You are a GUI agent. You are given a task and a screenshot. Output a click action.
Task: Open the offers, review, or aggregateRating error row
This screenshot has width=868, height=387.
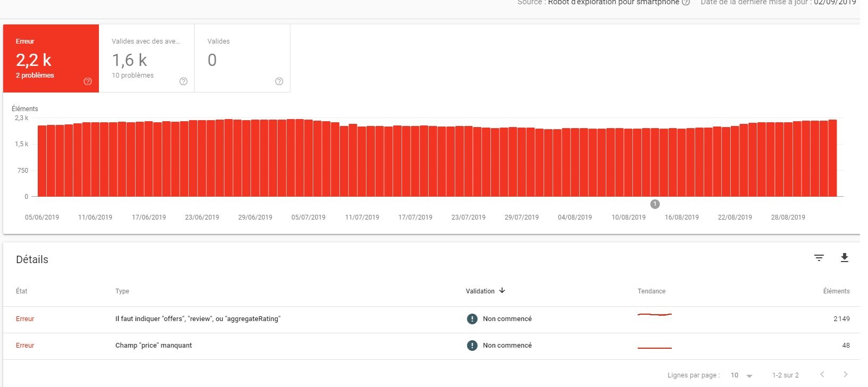(x=431, y=319)
